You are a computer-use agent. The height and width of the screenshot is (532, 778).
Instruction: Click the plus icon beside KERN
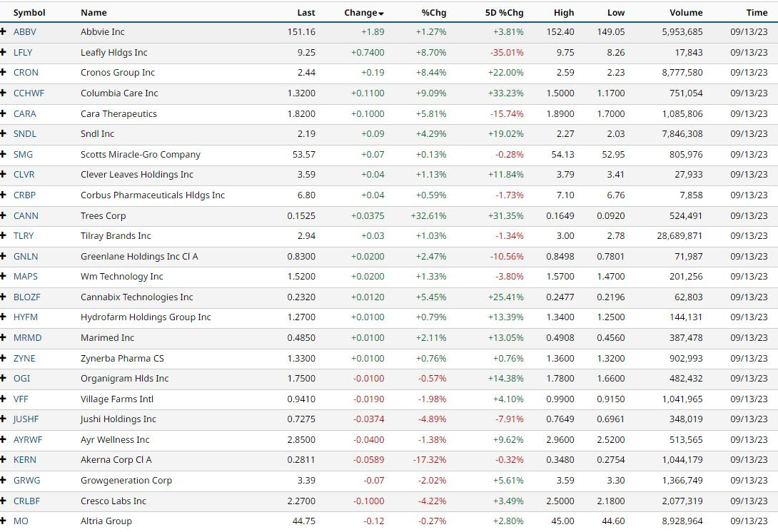pyautogui.click(x=3, y=459)
